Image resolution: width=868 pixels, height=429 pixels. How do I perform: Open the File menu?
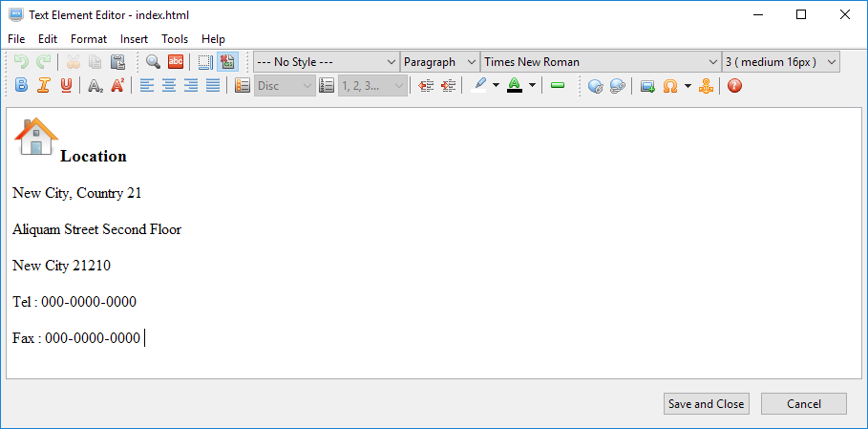(x=16, y=39)
